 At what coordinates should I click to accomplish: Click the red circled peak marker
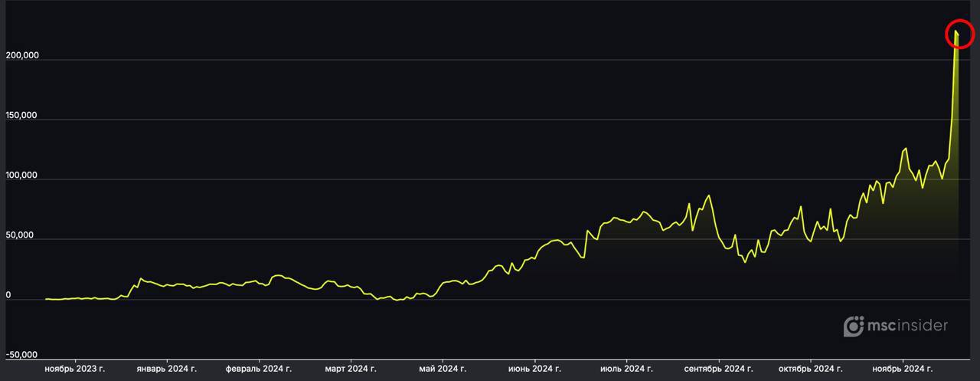pyautogui.click(x=958, y=34)
